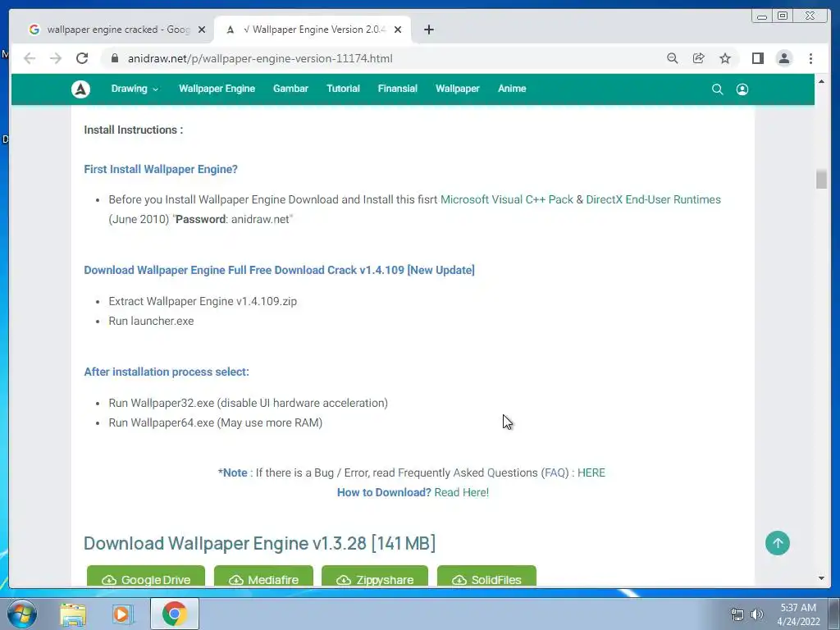Click the 'First Install Wallpaper Engine?' heading

tap(161, 169)
